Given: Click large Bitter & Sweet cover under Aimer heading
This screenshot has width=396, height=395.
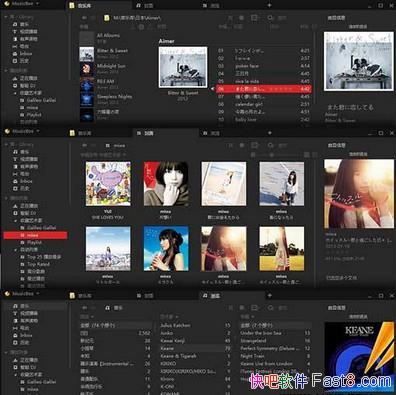Looking at the screenshot, I should click(x=183, y=67).
